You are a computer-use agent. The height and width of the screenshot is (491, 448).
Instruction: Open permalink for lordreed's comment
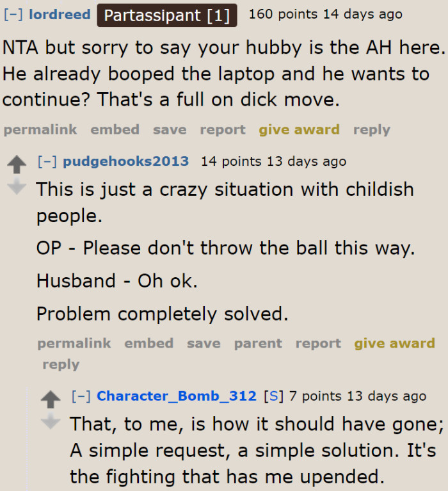(x=40, y=130)
